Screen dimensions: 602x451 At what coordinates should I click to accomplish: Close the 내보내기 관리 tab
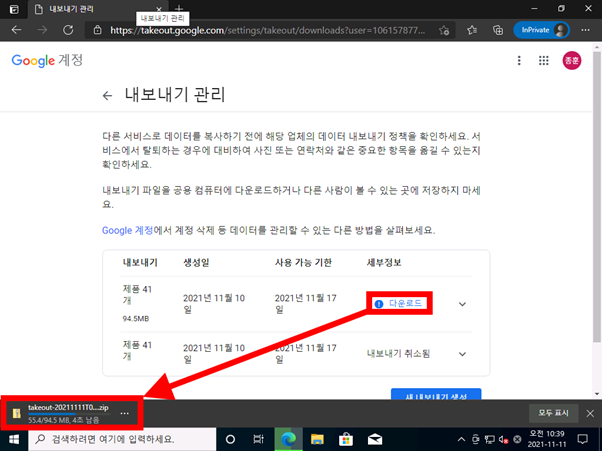pos(159,9)
